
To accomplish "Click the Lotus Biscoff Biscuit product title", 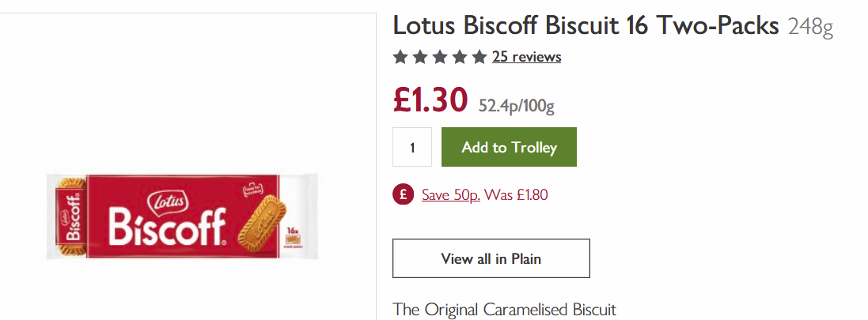I will coord(586,26).
